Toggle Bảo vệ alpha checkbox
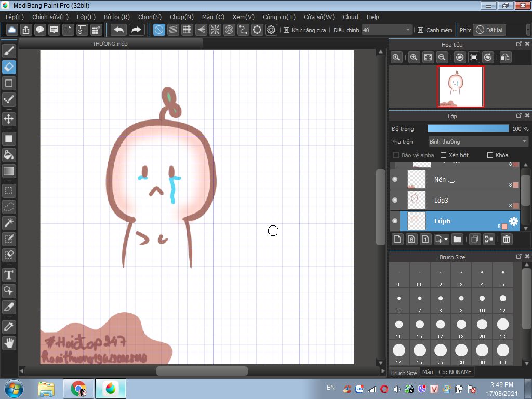Screen dimensions: 532x399 click(395, 155)
